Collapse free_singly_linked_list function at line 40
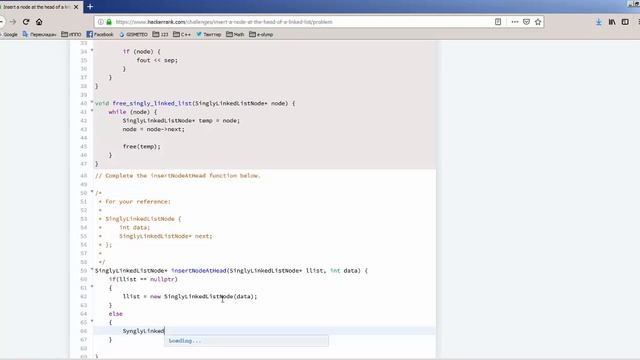640x360 pixels. 92,102
